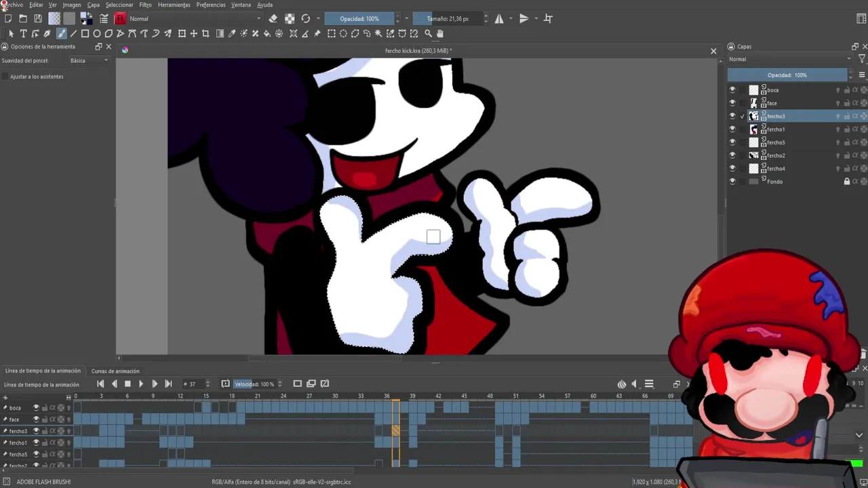The width and height of the screenshot is (868, 488).
Task: Open the brush settings editor icon
Action: (104, 18)
